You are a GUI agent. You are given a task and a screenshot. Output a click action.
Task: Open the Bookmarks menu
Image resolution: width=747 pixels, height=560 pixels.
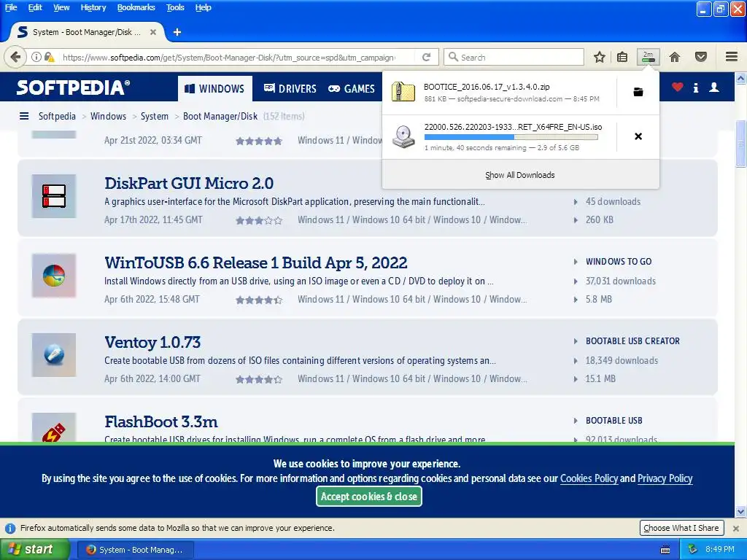click(136, 7)
